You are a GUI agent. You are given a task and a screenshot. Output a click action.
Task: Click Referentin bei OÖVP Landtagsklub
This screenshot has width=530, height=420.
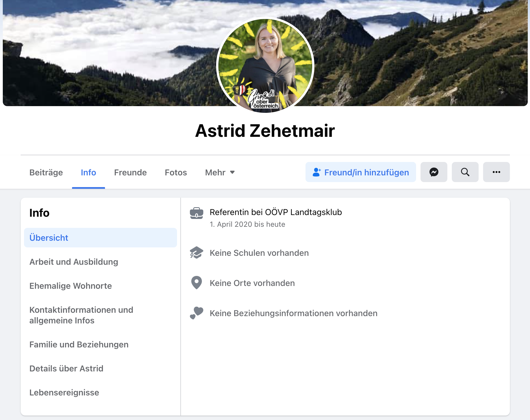(x=276, y=212)
